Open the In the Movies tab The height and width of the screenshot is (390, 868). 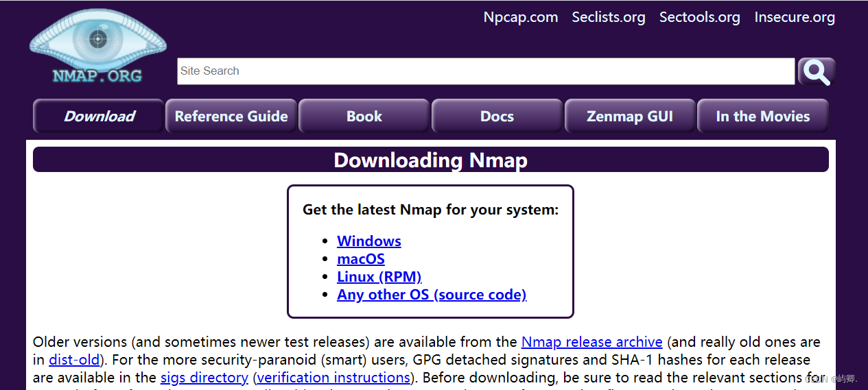pyautogui.click(x=763, y=116)
